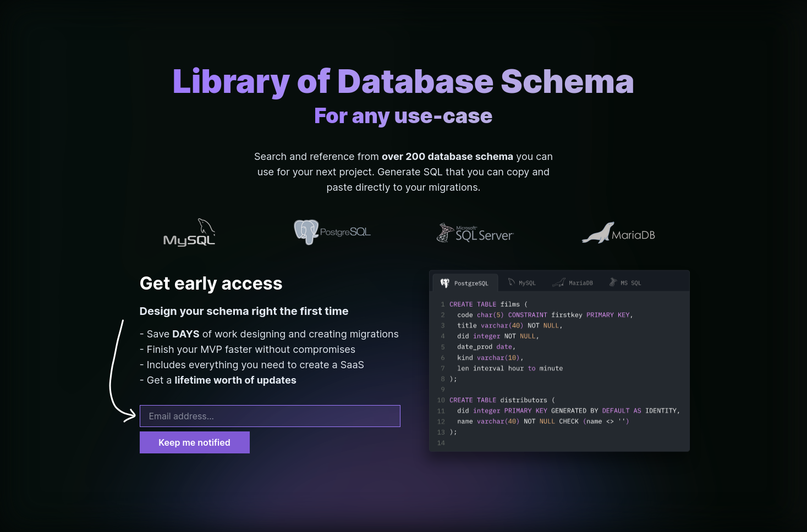Click code line 'name varchar(40) NOT NULL CHECK'
The image size is (807, 532).
(543, 422)
